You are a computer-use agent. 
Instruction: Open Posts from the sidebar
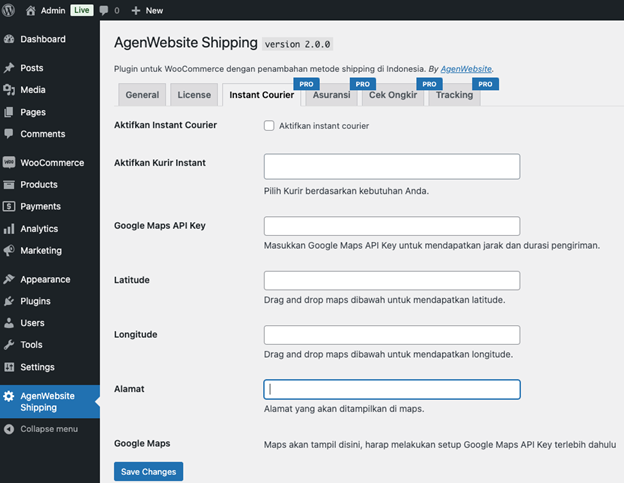click(31, 68)
